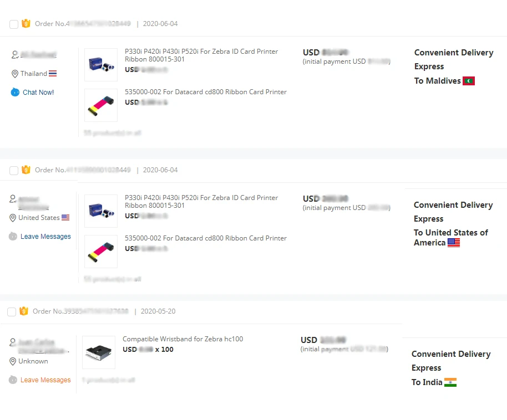Click the buyer profile icon in Thailand order

point(14,55)
